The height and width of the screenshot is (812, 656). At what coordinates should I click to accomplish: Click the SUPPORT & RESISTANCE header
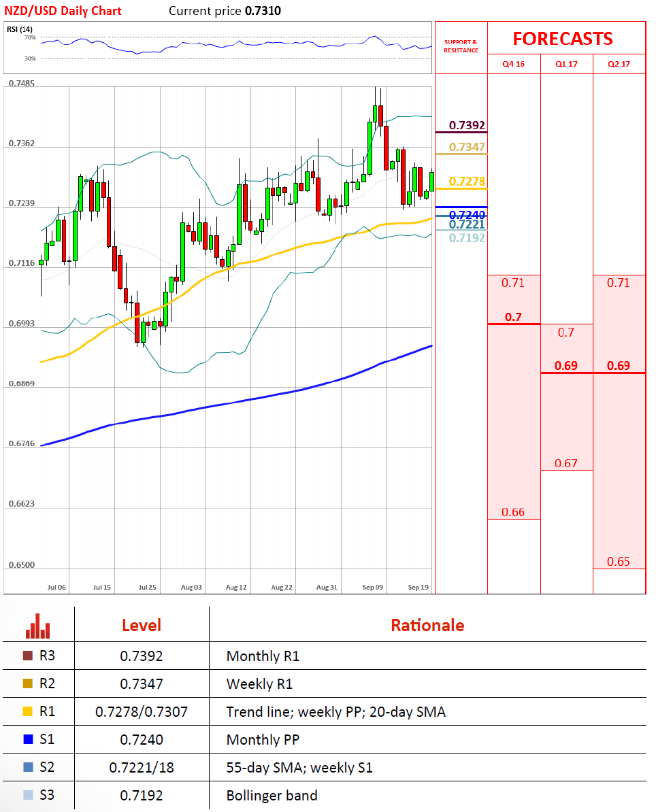pyautogui.click(x=461, y=46)
